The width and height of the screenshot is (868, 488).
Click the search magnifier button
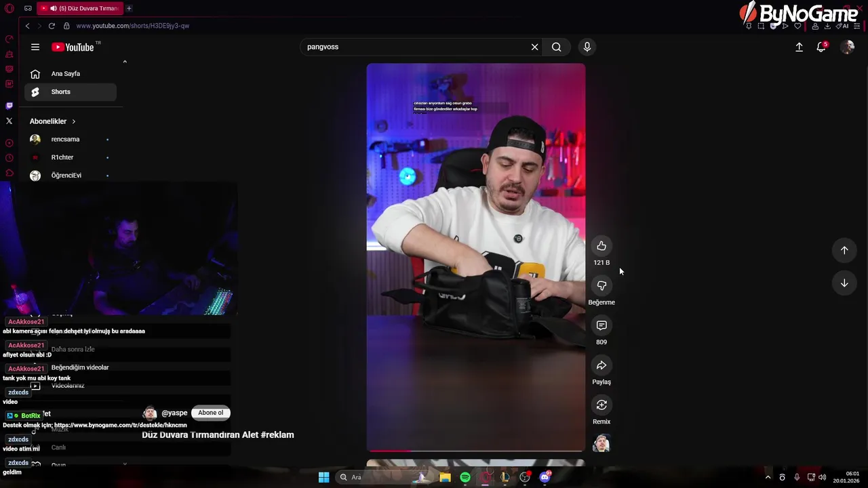pyautogui.click(x=556, y=47)
